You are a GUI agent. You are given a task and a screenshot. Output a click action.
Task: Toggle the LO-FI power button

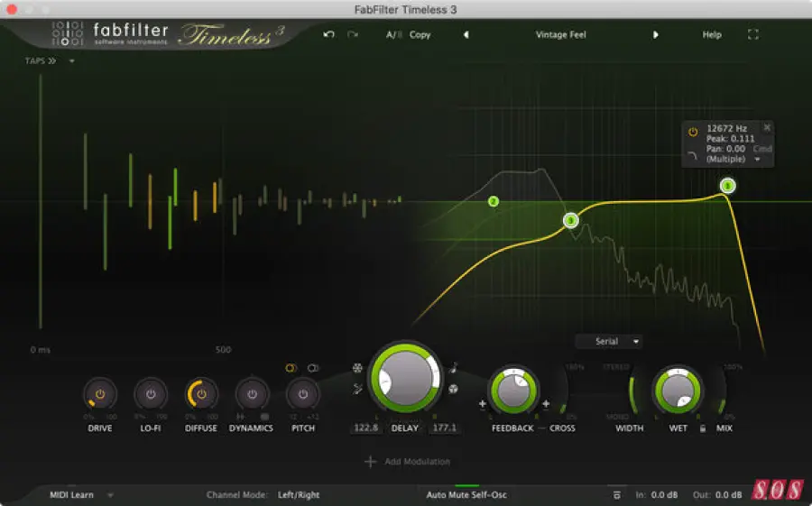[x=151, y=394]
